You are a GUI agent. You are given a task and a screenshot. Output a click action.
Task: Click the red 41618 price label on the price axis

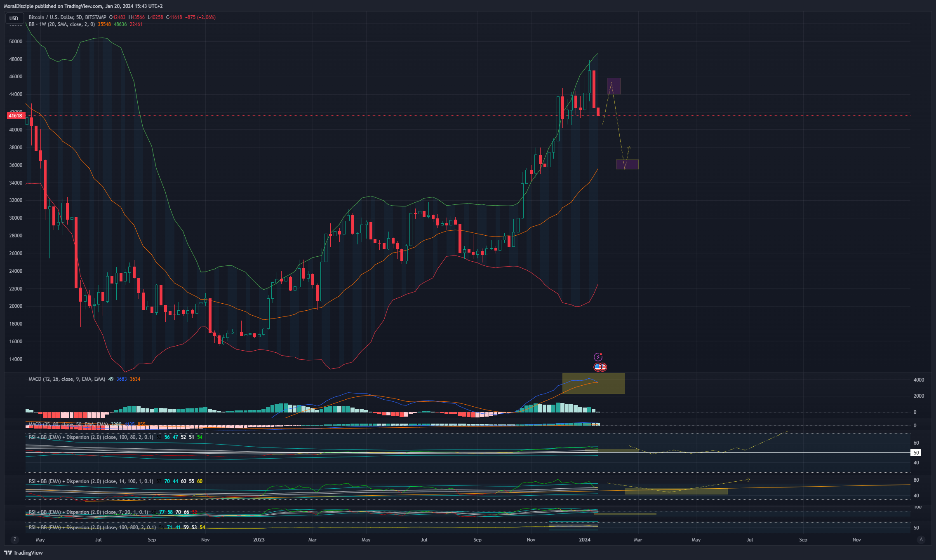click(x=16, y=116)
